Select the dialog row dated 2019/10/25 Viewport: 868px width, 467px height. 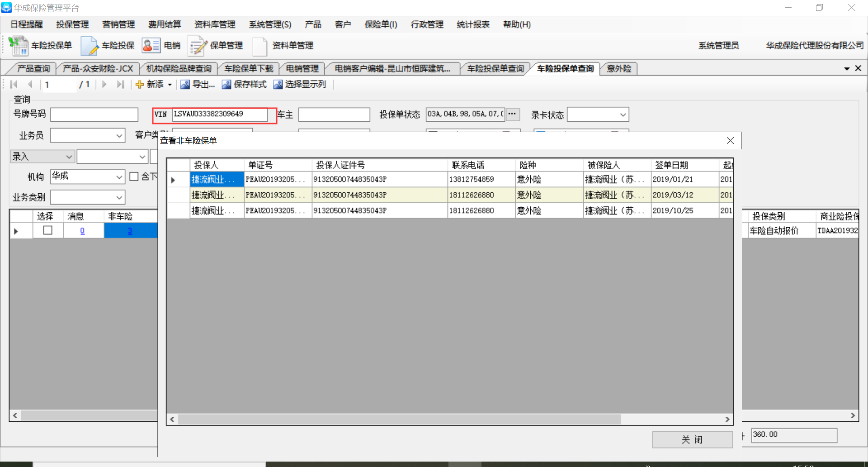pyautogui.click(x=450, y=210)
